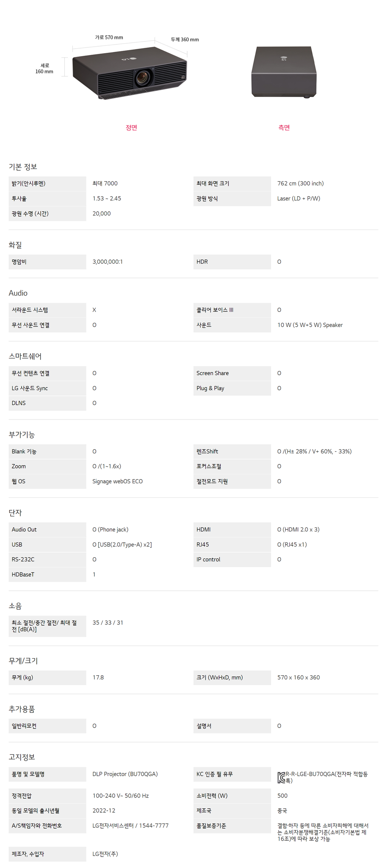This screenshot has width=379, height=868.
Task: Click the LG logo on side-view projector
Action: point(283,58)
